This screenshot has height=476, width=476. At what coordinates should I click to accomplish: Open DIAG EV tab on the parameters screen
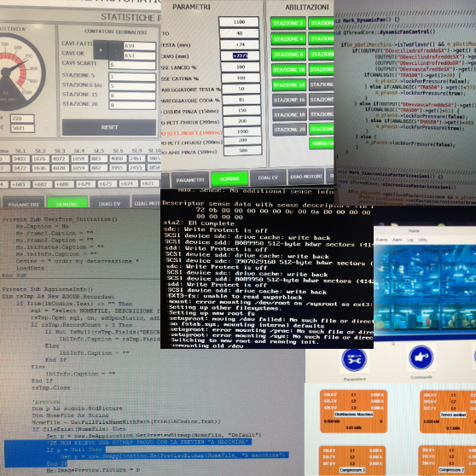coord(268,177)
